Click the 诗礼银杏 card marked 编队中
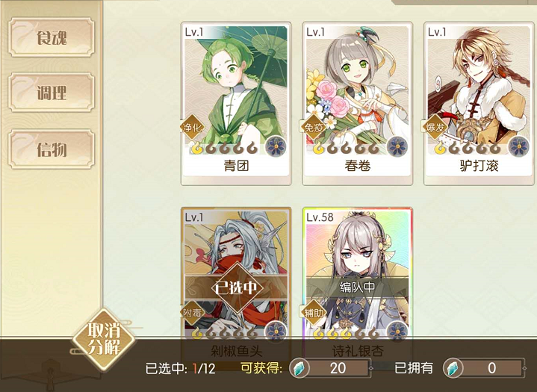This screenshot has height=392, width=537. [x=357, y=287]
